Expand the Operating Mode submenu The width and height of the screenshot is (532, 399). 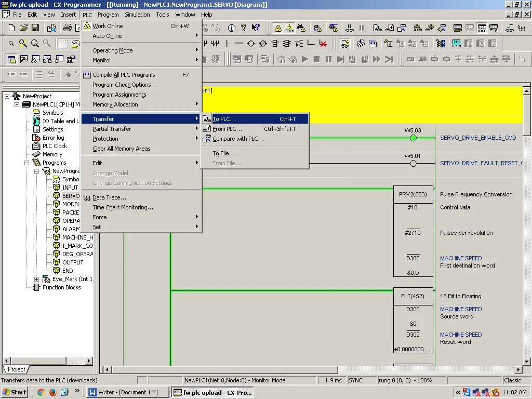(x=141, y=50)
